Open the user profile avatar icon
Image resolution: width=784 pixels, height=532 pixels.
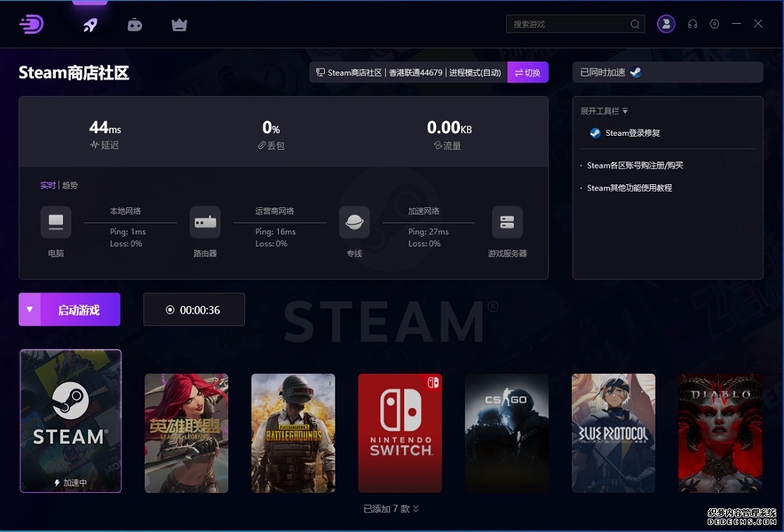coord(666,24)
